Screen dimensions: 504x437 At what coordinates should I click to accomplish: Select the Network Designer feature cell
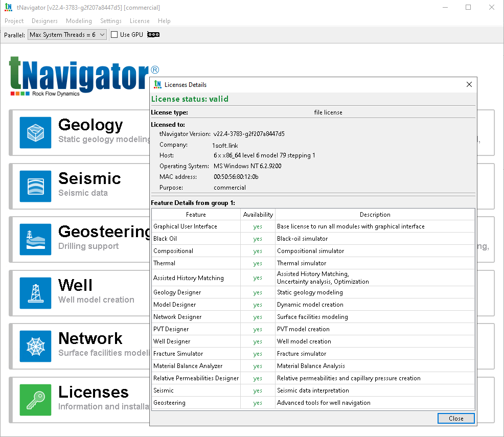coord(196,317)
